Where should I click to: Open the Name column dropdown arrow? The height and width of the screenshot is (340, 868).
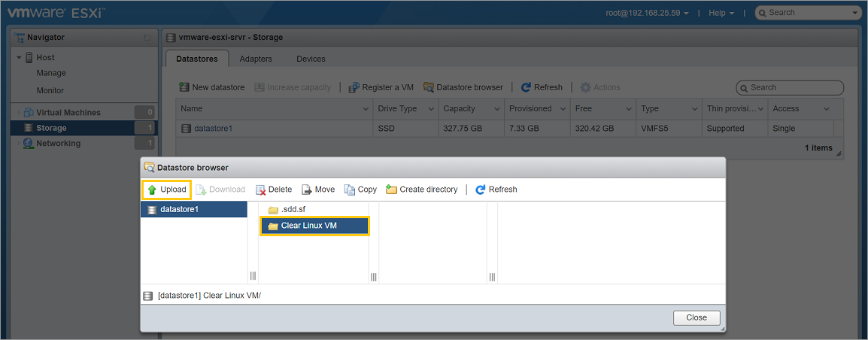365,109
